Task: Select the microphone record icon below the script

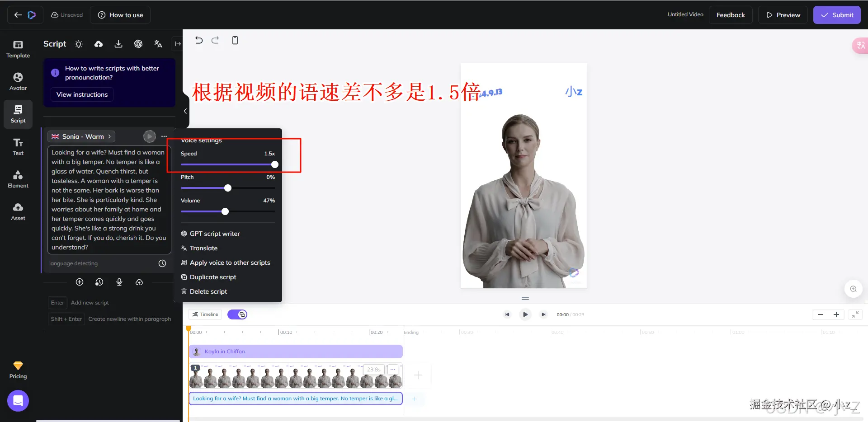Action: pos(119,282)
